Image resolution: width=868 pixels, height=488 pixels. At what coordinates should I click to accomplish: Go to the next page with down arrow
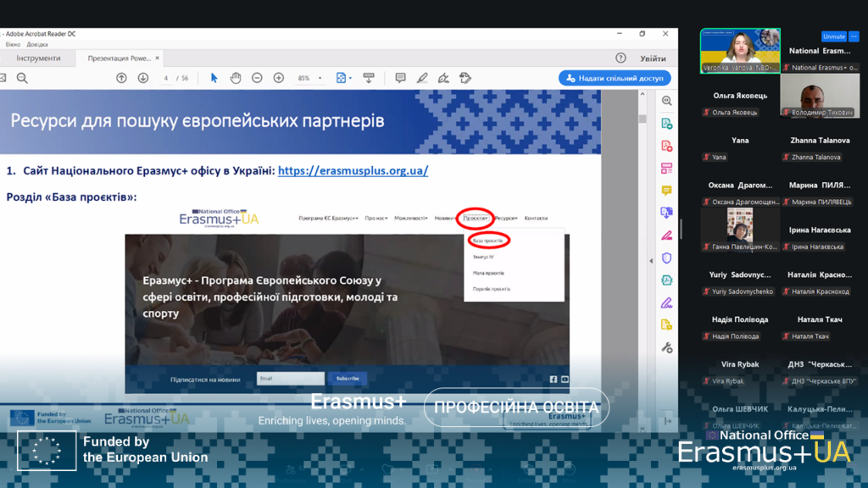(142, 78)
